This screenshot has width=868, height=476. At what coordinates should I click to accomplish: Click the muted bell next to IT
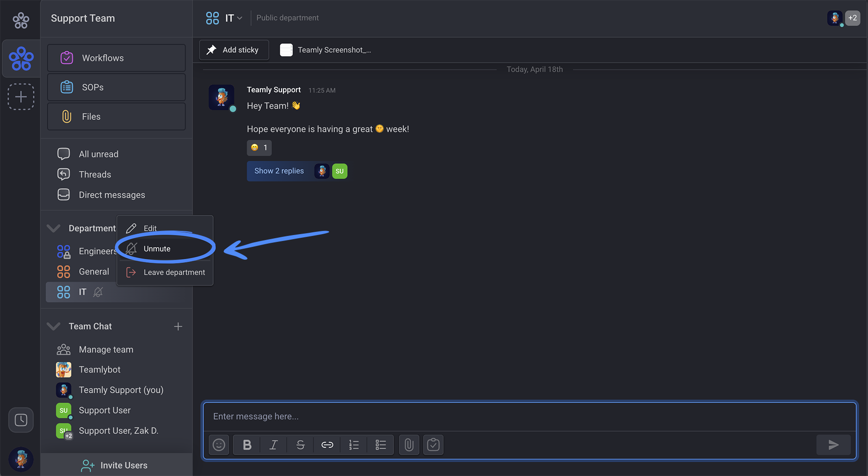98,292
